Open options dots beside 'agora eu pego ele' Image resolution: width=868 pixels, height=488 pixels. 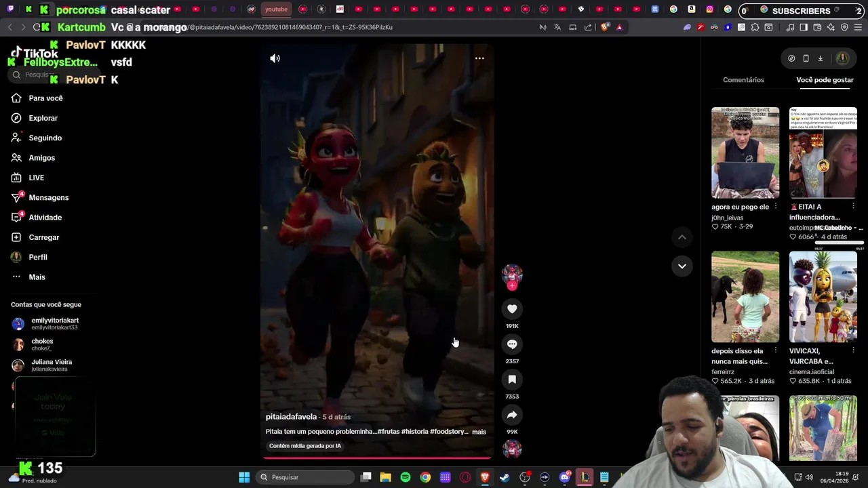[x=775, y=207]
